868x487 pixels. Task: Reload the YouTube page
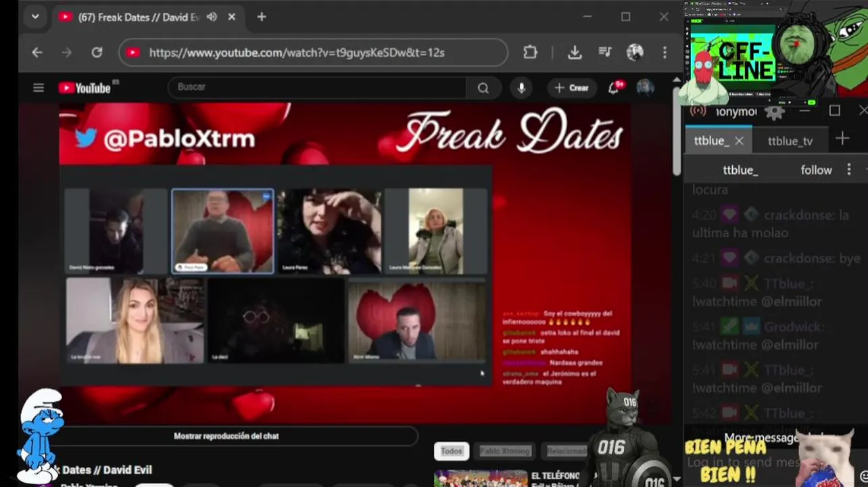pyautogui.click(x=97, y=52)
